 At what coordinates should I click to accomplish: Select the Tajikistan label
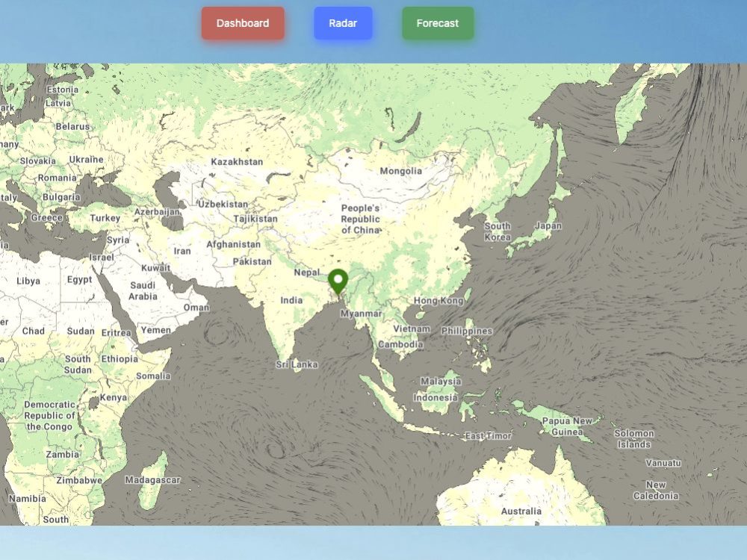tap(255, 219)
